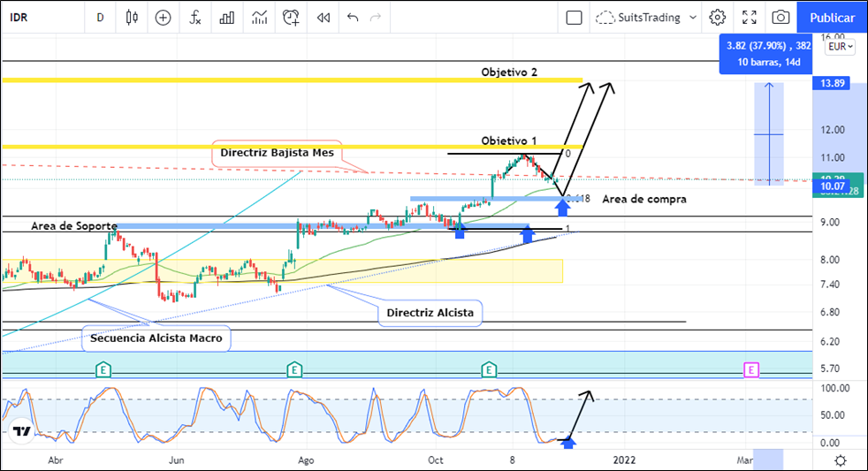This screenshot has width=868, height=471.
Task: Click the IDR symbol search field
Action: (35, 17)
